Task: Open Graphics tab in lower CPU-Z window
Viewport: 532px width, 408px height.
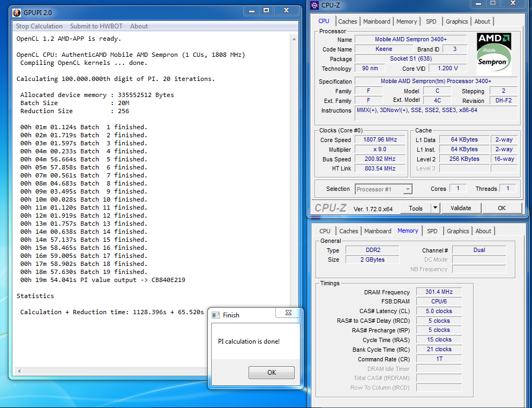Action: [x=458, y=231]
